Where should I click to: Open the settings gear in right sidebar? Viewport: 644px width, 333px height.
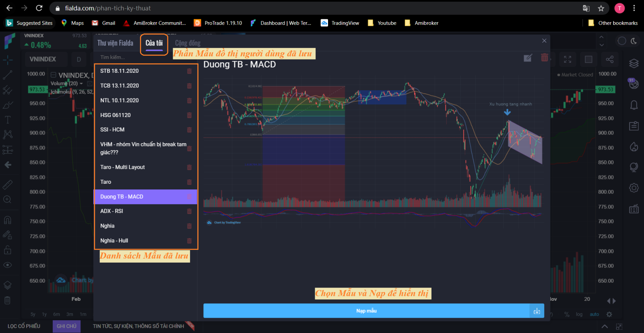[x=634, y=188]
